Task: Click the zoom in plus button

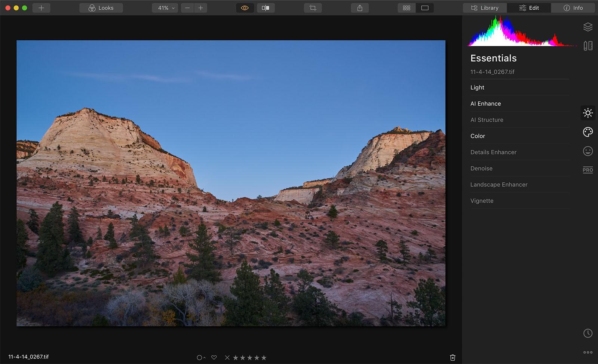Action: [x=201, y=8]
